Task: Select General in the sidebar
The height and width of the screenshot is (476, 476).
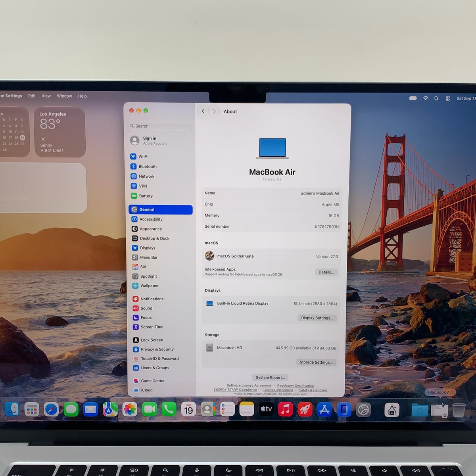Action: coord(160,209)
